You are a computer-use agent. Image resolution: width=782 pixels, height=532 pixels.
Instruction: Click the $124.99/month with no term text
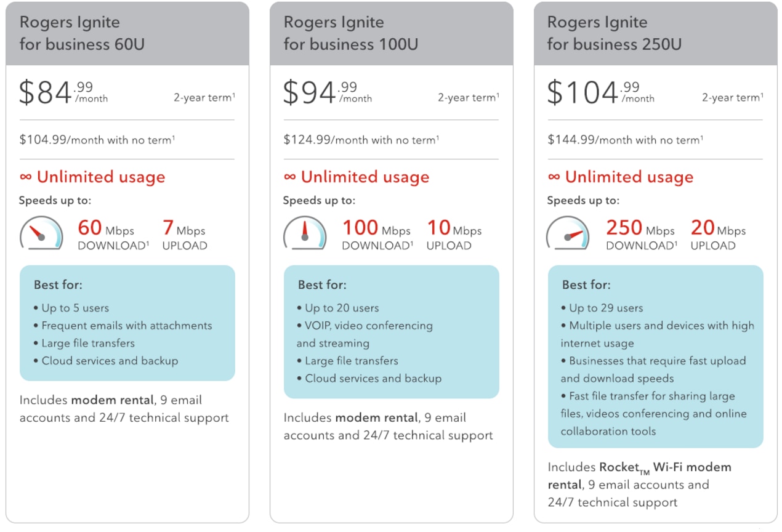tap(361, 140)
